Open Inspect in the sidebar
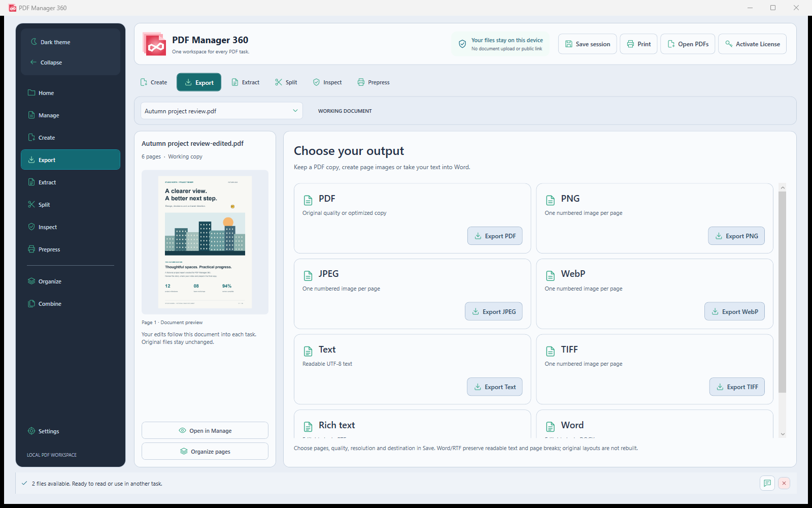Viewport: 812px width, 508px height. [71, 227]
